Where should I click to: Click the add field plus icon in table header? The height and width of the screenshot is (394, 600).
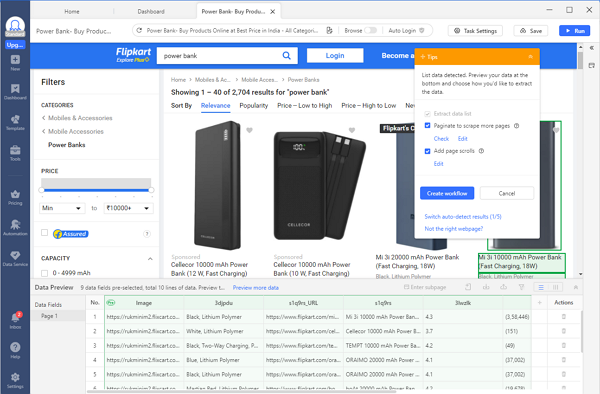click(540, 303)
